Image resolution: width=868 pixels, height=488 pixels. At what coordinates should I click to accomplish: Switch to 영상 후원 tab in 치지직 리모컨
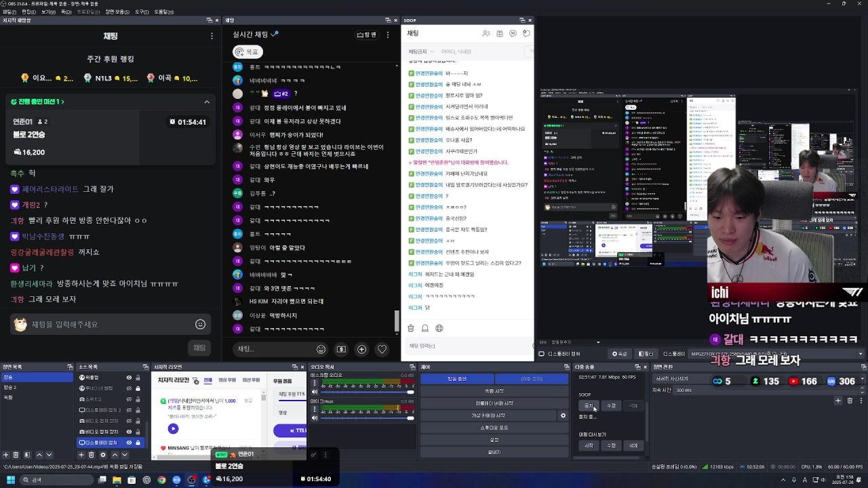point(227,380)
